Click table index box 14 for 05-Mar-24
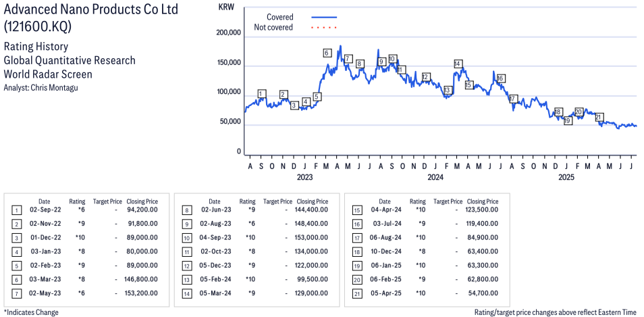 click(x=186, y=294)
